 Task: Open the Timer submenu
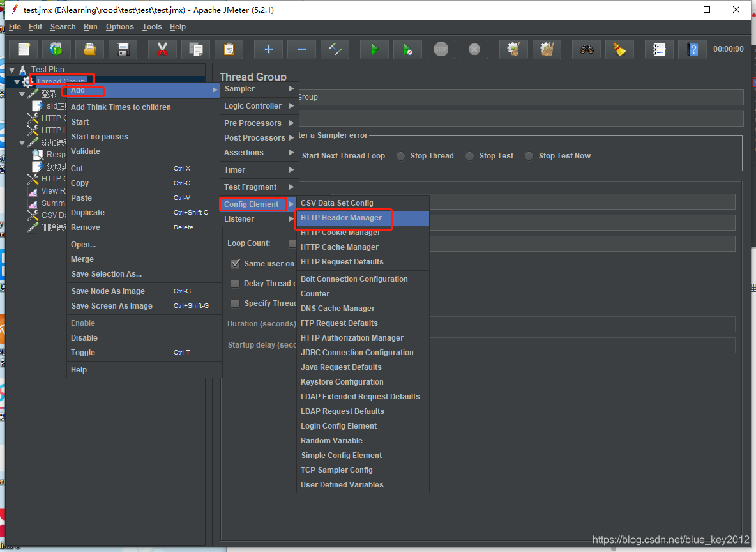pos(259,170)
